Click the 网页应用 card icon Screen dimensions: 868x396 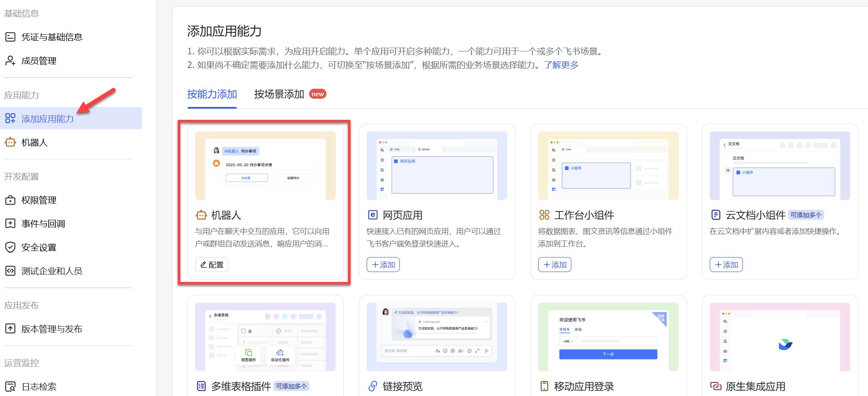click(x=373, y=215)
